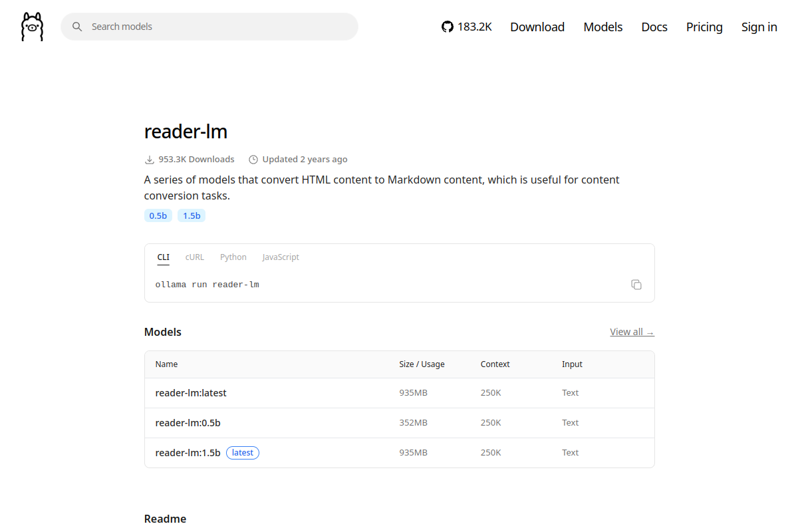
Task: Click the search magnifier icon
Action: pyautogui.click(x=77, y=27)
